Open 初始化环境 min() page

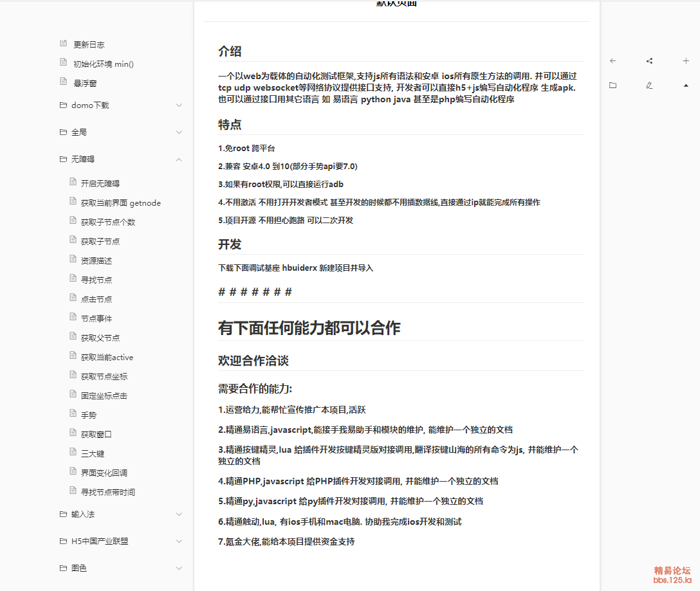104,64
